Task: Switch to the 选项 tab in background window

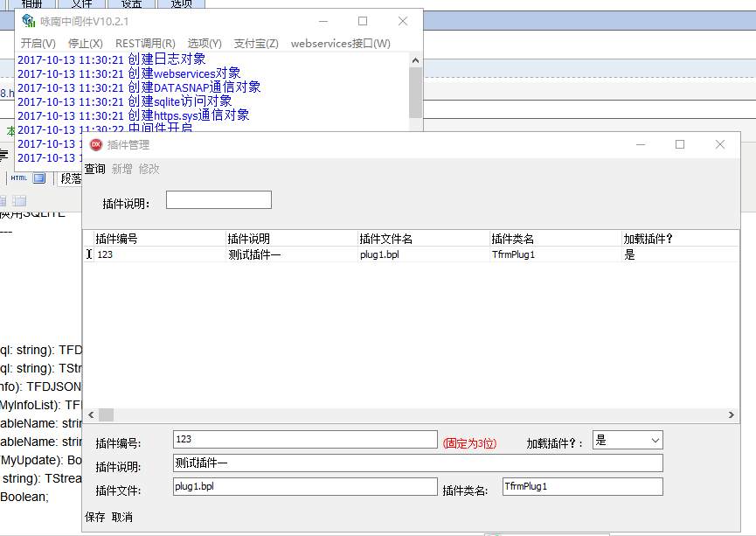Action: tap(181, 3)
